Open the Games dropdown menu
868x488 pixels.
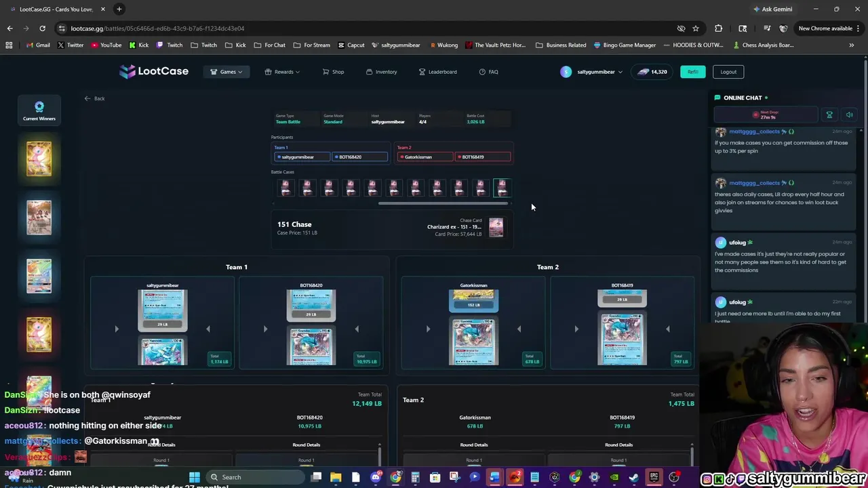point(226,72)
